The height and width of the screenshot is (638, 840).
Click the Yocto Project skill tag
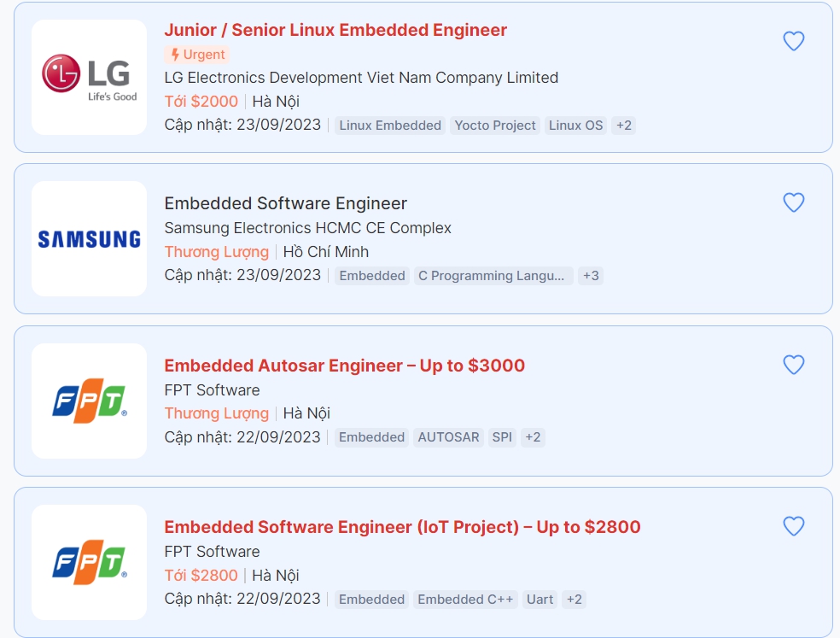pos(495,126)
